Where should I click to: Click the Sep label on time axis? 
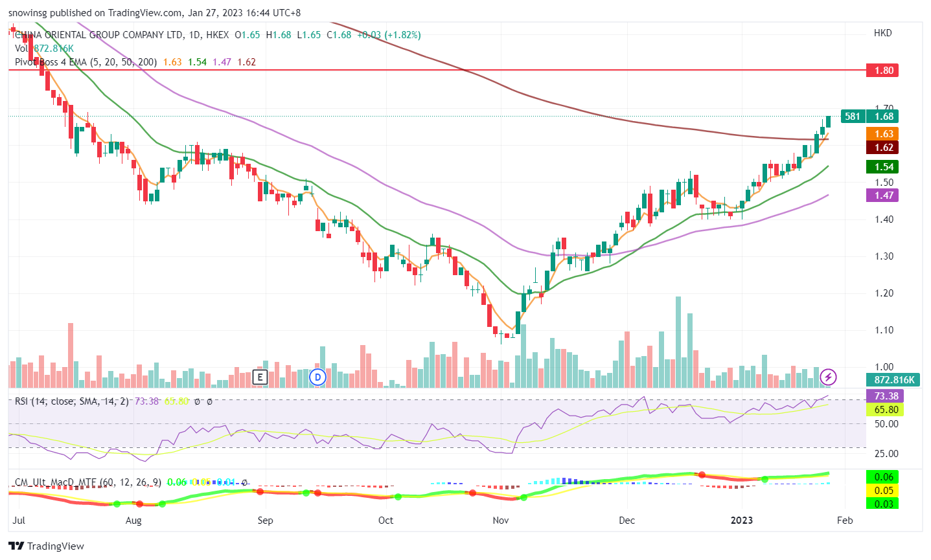[265, 521]
